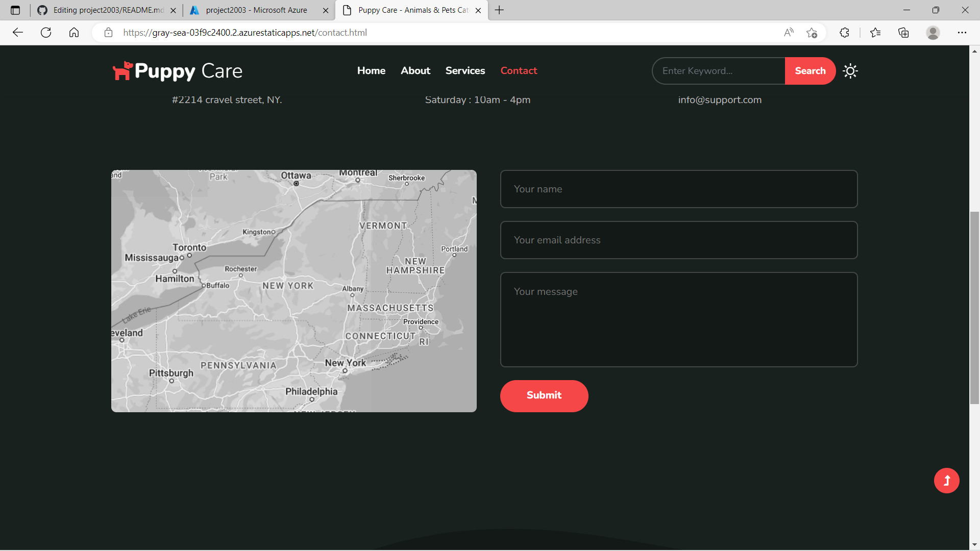Open the Extensions icon in the toolbar

844,32
